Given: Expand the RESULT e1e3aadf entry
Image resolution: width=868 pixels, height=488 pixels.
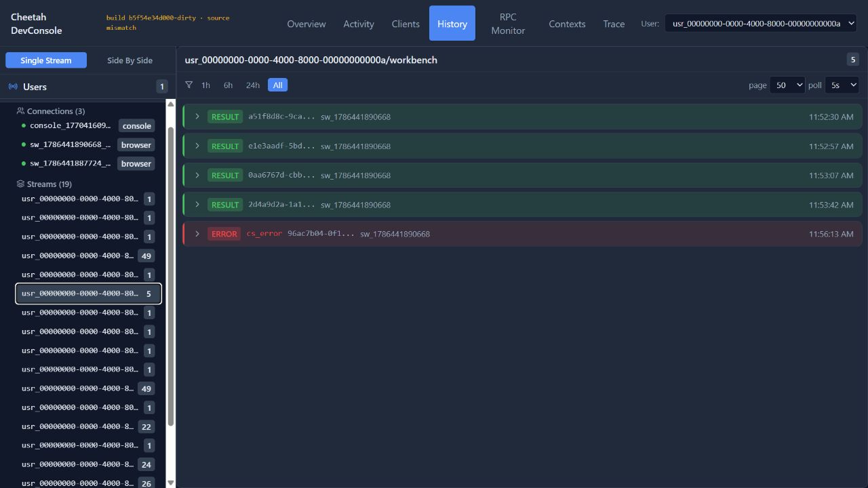Looking at the screenshot, I should 197,146.
